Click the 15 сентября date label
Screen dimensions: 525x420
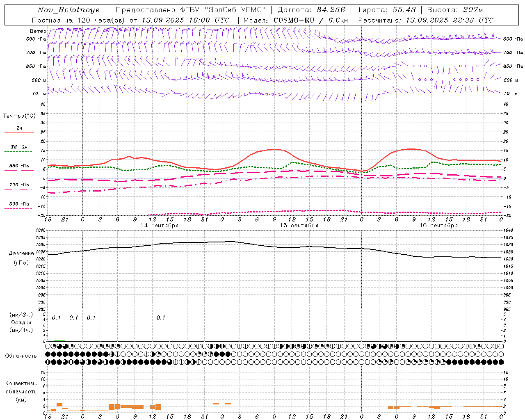point(299,226)
